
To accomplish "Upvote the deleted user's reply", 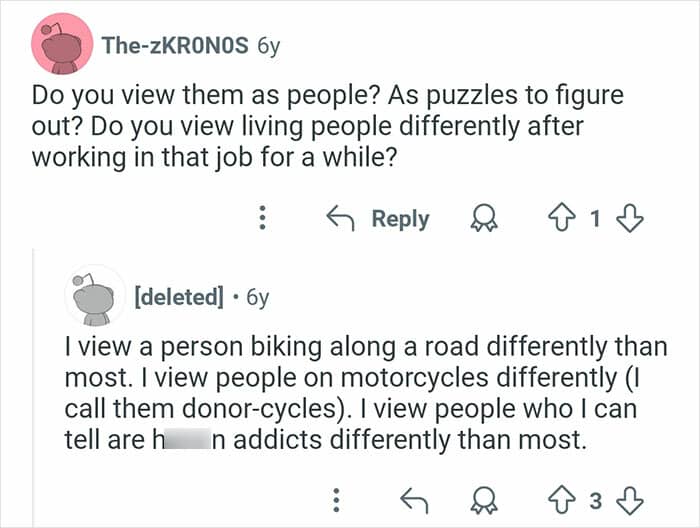I will 561,495.
